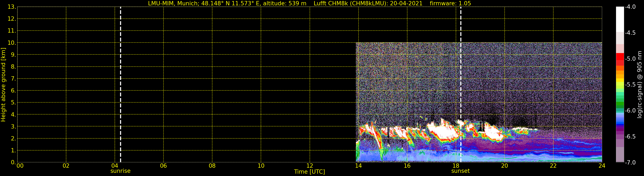The height and width of the screenshot is (176, 644).
Task: Click the '12' time tick label
Action: click(x=310, y=166)
